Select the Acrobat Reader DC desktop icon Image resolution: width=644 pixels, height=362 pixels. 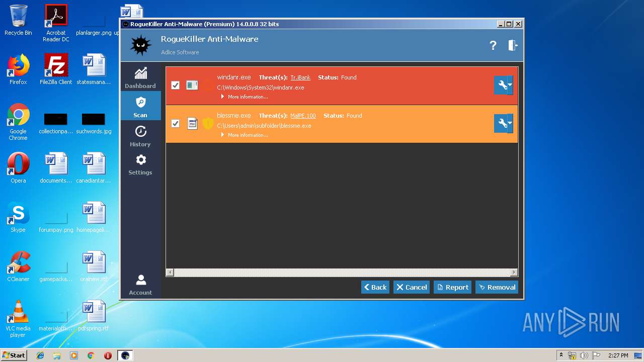point(56,23)
